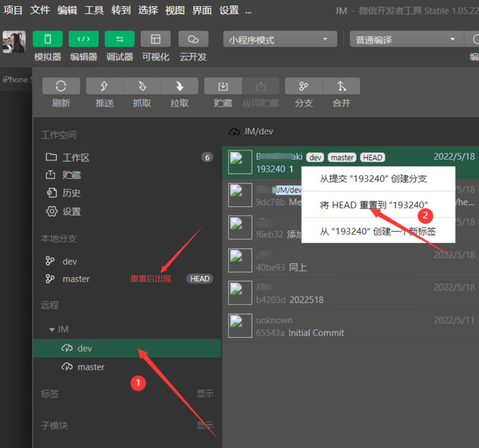Toggle the debugger panel button
479x448 pixels.
tap(120, 39)
